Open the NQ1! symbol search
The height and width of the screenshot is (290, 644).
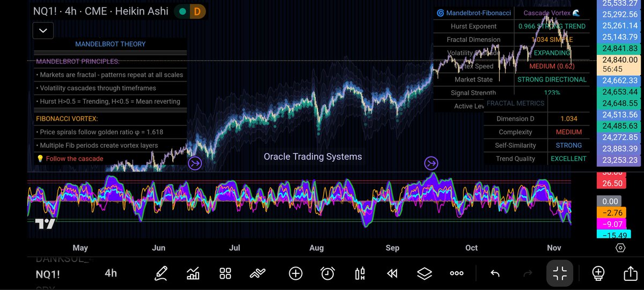pos(48,273)
